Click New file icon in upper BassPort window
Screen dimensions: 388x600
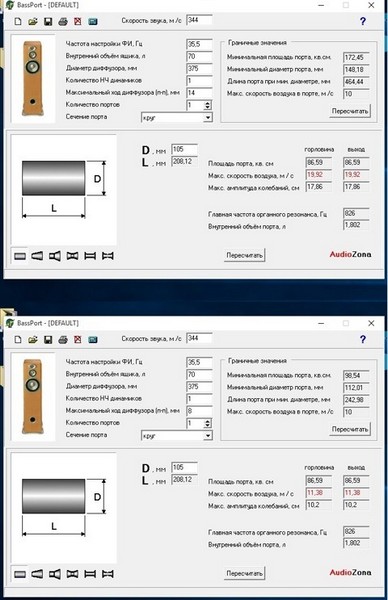(18, 21)
